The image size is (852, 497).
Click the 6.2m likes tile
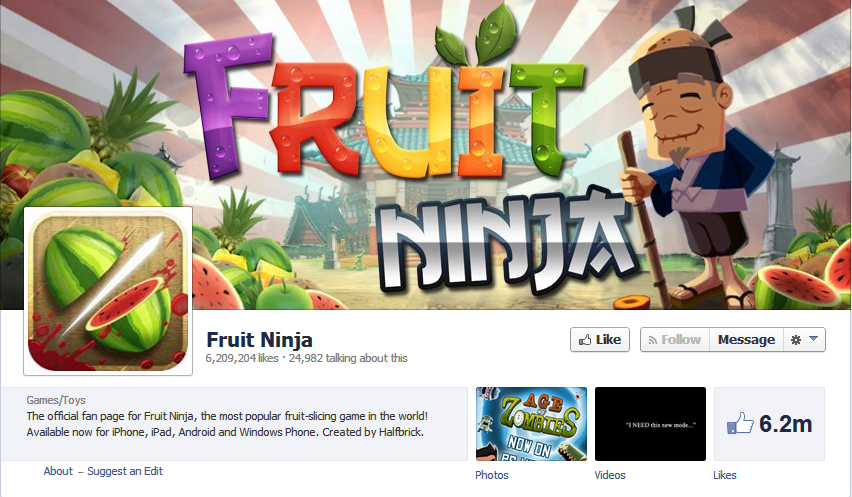(769, 424)
